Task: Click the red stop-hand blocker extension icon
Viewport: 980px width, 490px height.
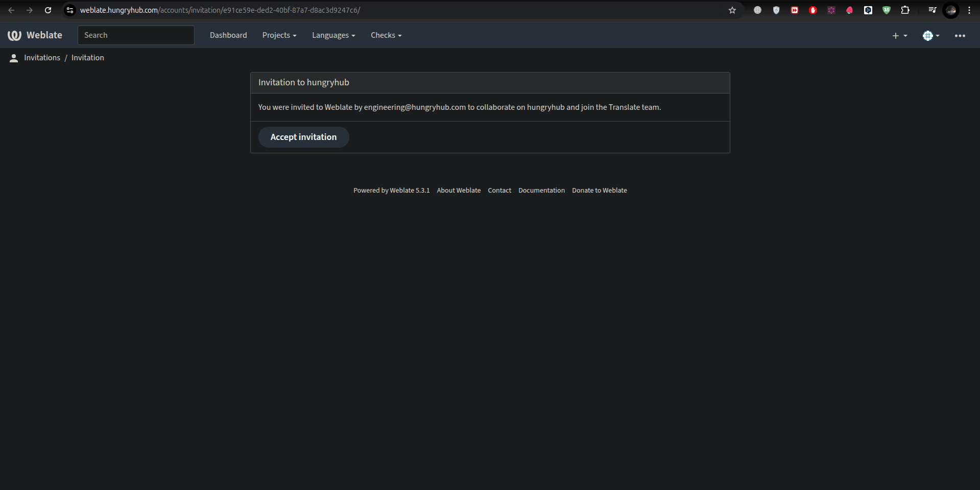Action: point(813,10)
